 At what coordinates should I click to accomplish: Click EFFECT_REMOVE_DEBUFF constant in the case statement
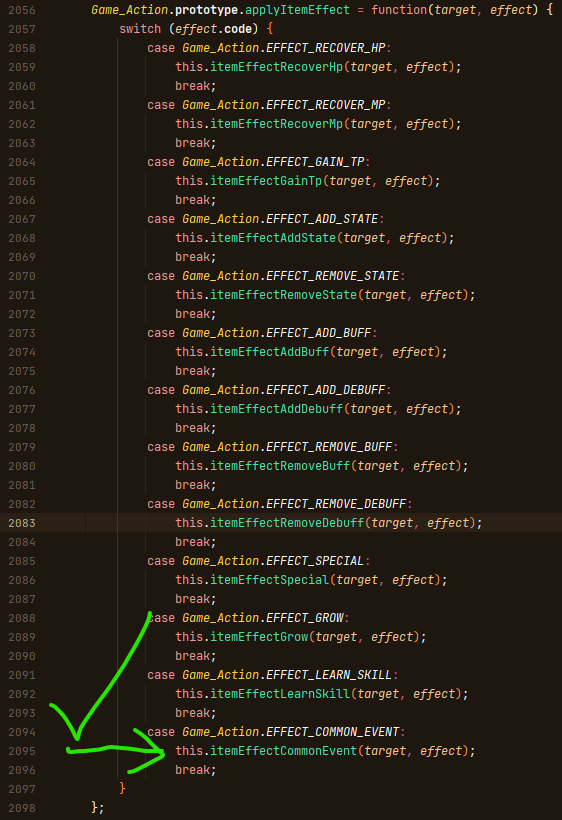(336, 504)
